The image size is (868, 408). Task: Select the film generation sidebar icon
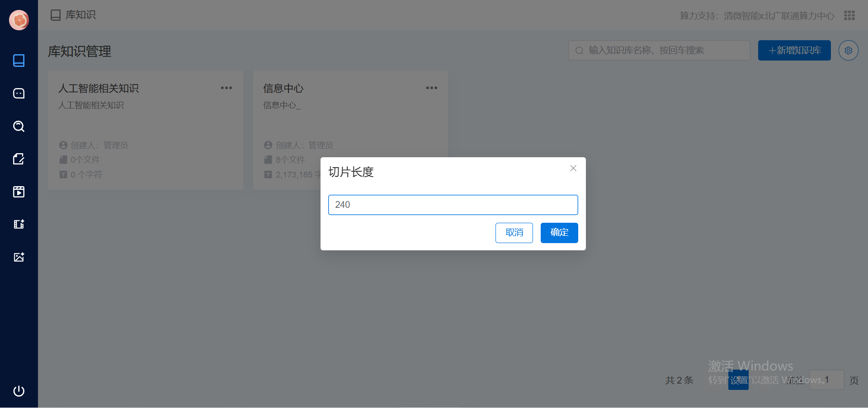[19, 224]
